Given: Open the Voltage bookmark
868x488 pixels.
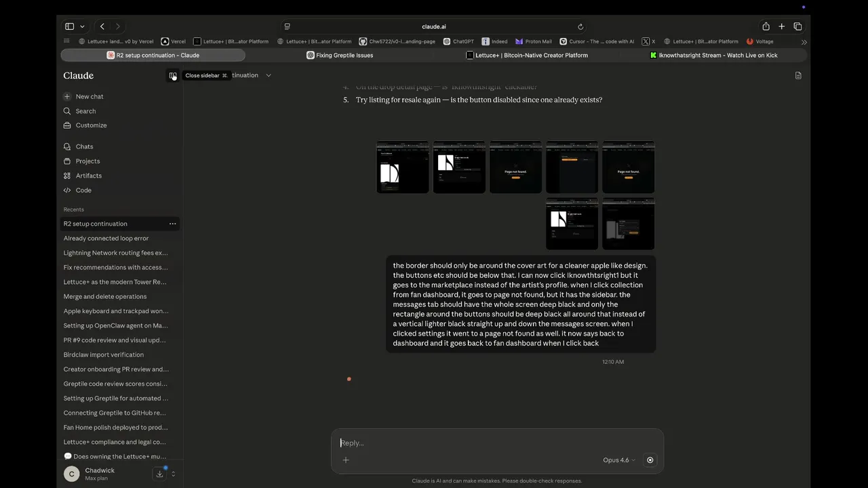Looking at the screenshot, I should 760,41.
